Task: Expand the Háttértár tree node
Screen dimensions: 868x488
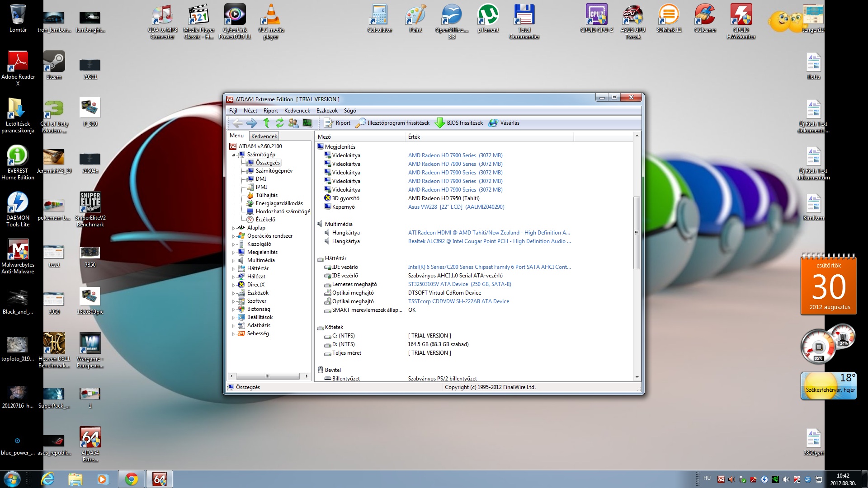Action: 234,269
